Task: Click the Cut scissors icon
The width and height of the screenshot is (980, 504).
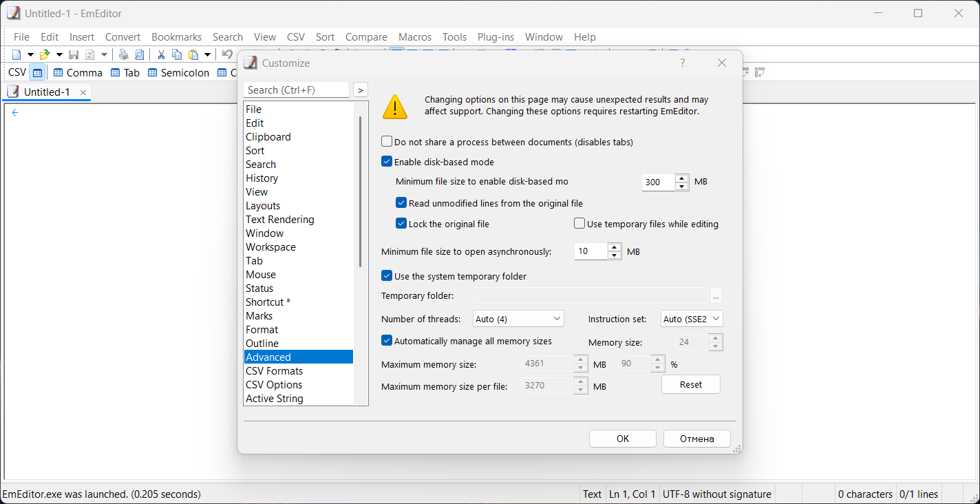Action: [161, 54]
